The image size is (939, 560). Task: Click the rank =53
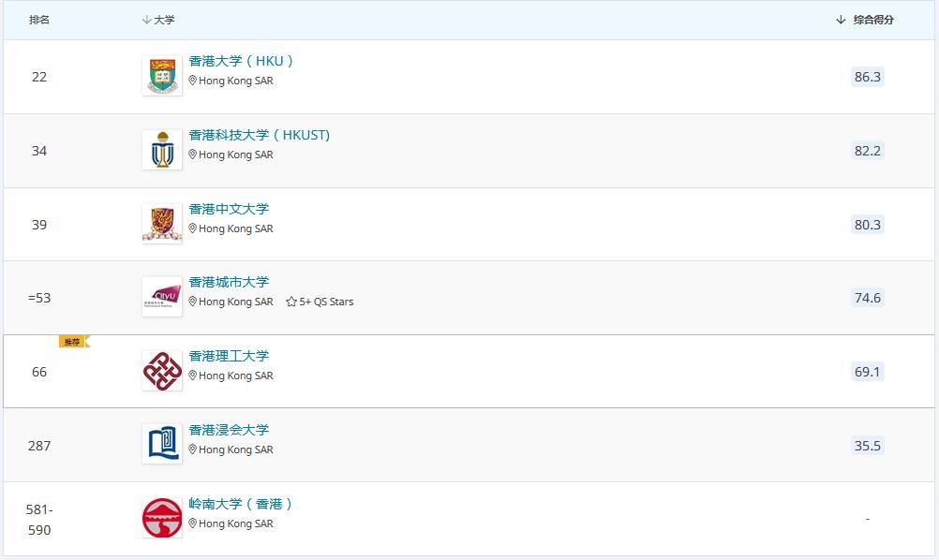click(39, 298)
